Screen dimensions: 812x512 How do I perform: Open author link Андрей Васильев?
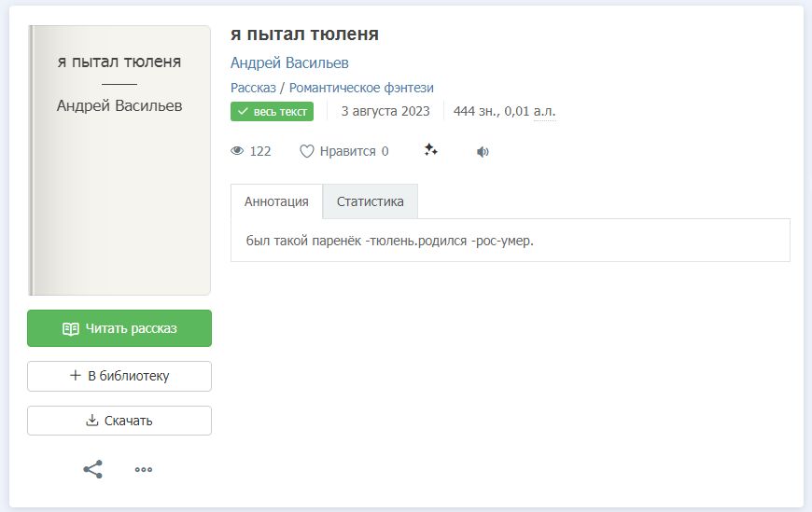[x=289, y=62]
